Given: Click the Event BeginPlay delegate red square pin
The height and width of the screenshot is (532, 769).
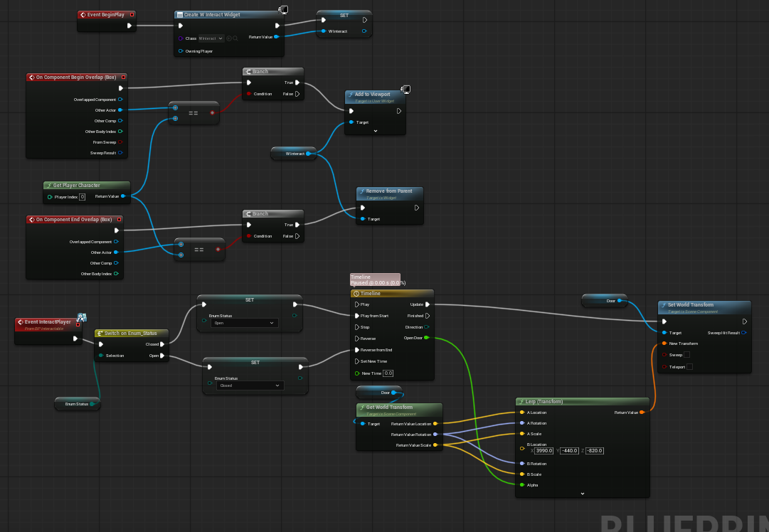Looking at the screenshot, I should click(132, 15).
